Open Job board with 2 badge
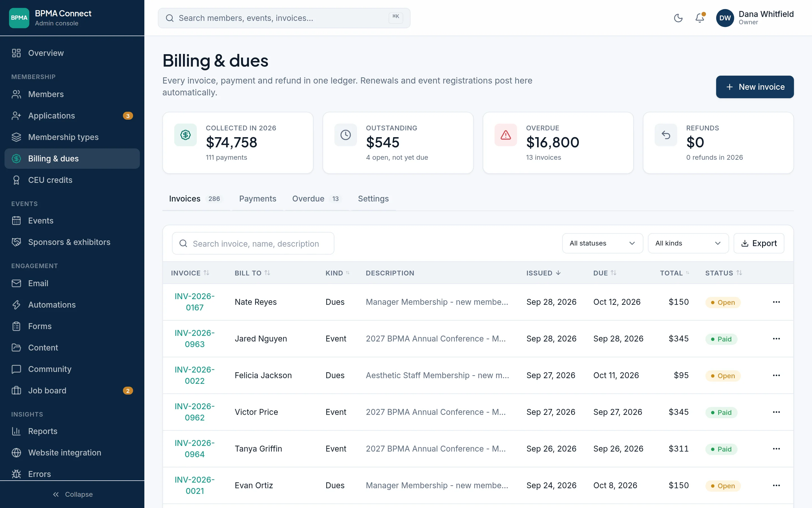 (72, 391)
